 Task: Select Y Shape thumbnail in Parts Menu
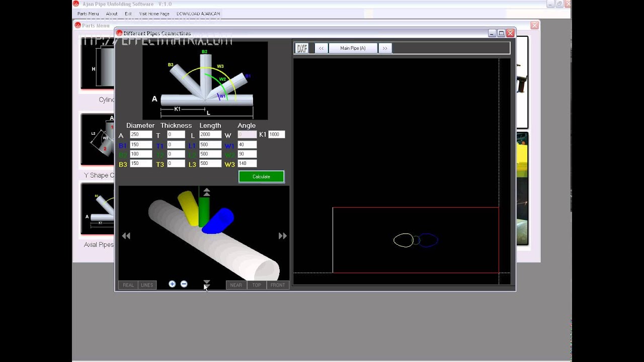[x=98, y=139]
